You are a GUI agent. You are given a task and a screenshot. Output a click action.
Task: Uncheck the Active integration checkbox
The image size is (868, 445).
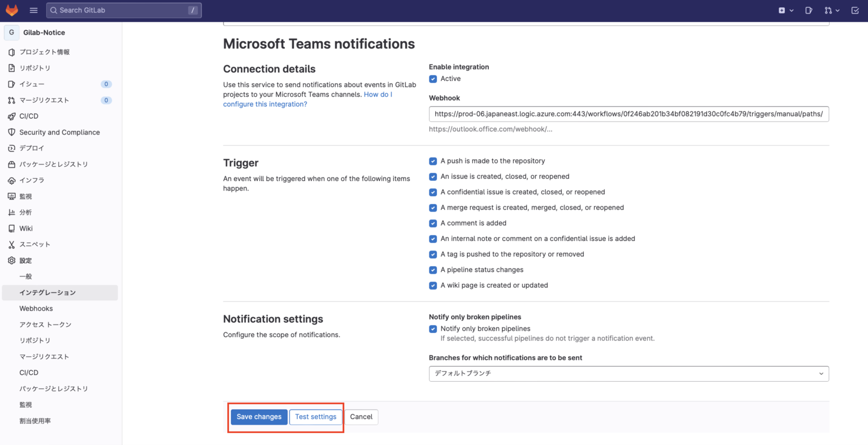(433, 79)
